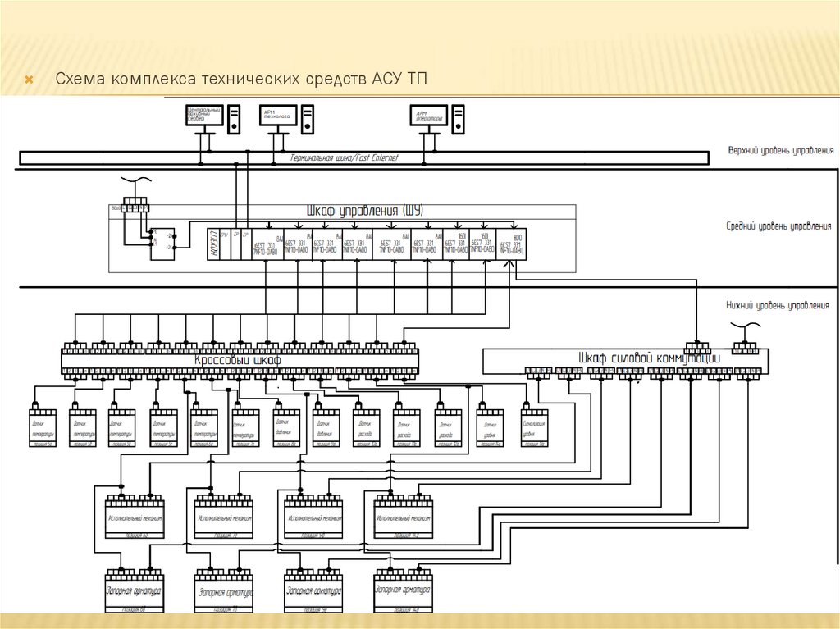Click the Нижний уровень управления label
Image resolution: width=840 pixels, height=629 pixels.
[x=777, y=305]
